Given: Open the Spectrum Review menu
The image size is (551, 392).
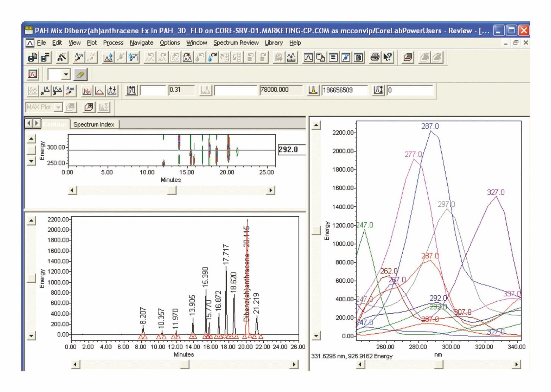Looking at the screenshot, I should [x=236, y=43].
